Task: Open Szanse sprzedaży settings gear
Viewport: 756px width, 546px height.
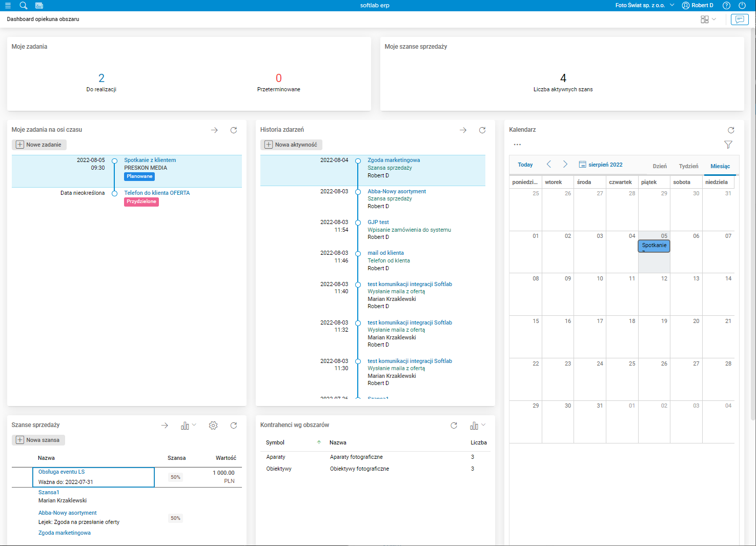Action: 213,426
